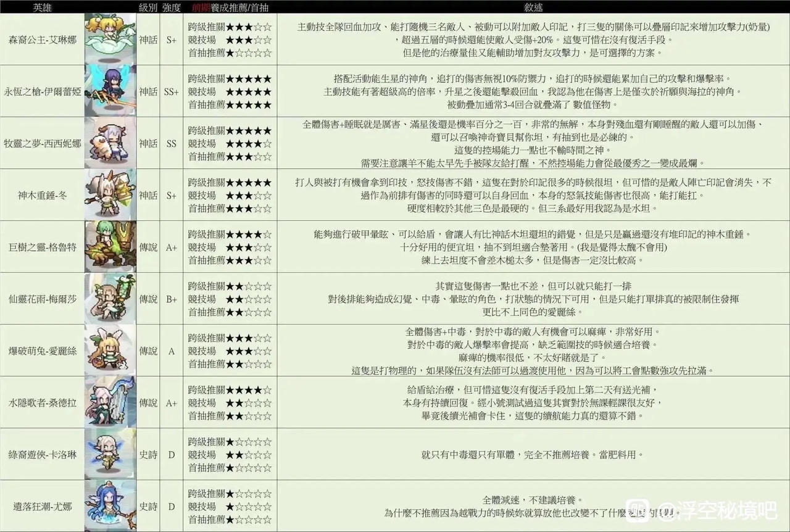Click the 神話 grade of 永恆之槍-伊爾蕾姬
The width and height of the screenshot is (790, 532).
(x=148, y=91)
